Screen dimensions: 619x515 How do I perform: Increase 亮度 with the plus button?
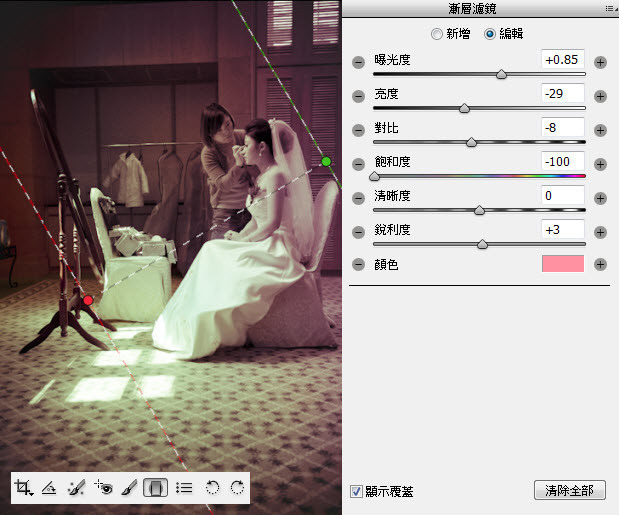tap(600, 96)
